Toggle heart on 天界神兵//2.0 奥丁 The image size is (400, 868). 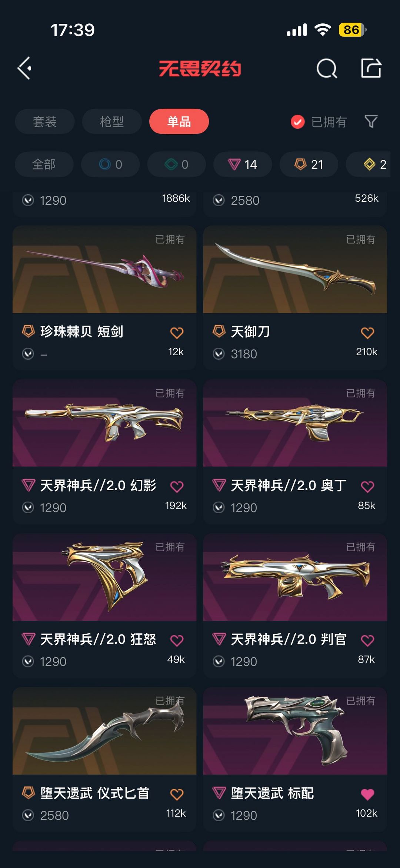(367, 486)
